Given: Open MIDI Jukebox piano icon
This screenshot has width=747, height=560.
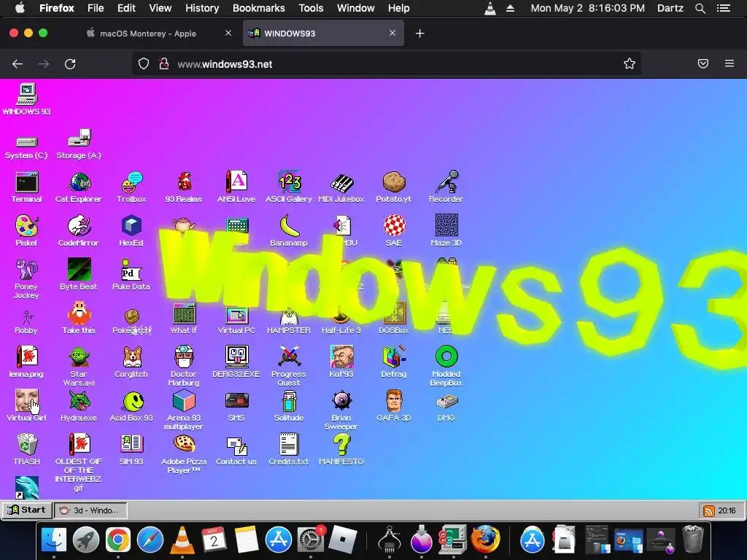Looking at the screenshot, I should click(341, 187).
